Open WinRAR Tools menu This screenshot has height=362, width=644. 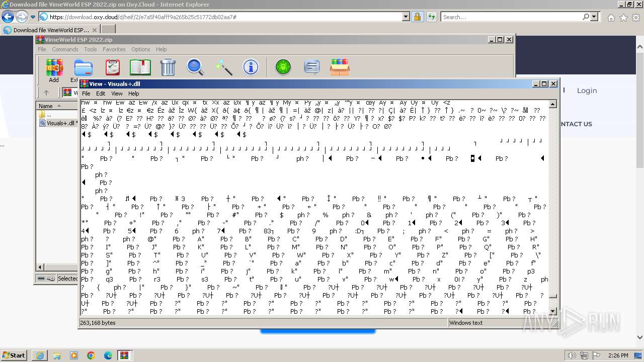[x=91, y=49]
